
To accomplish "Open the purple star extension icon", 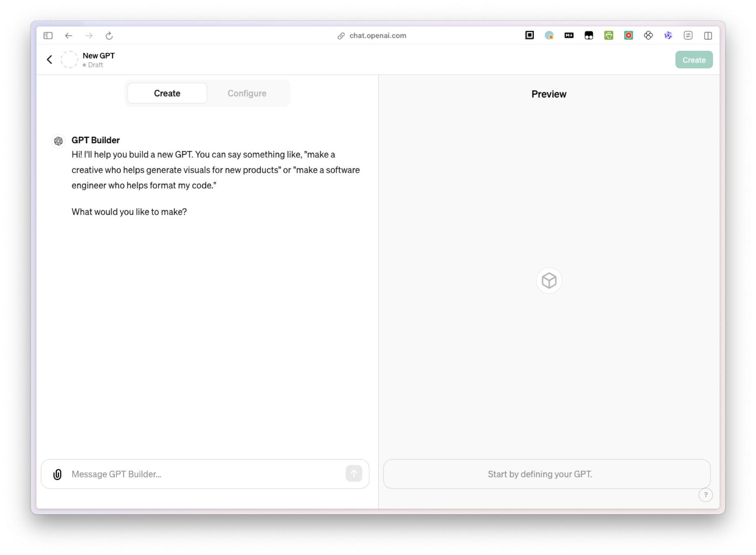I will pyautogui.click(x=668, y=35).
